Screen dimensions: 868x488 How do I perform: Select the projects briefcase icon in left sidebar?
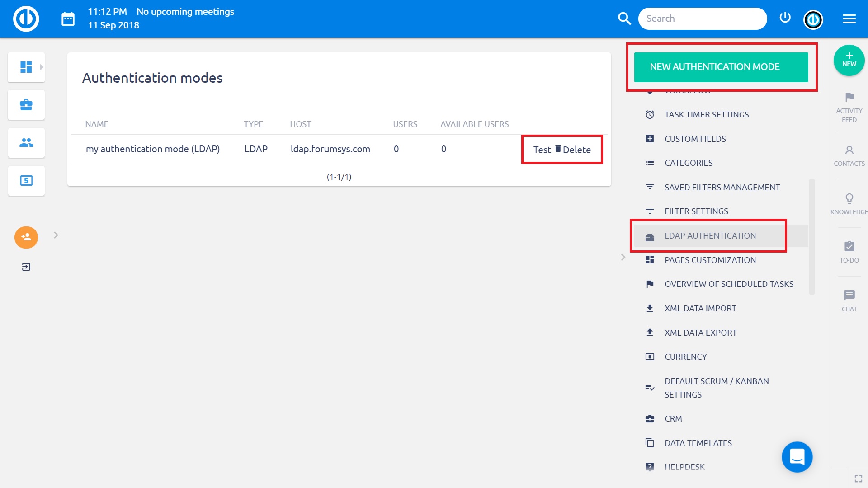click(26, 104)
